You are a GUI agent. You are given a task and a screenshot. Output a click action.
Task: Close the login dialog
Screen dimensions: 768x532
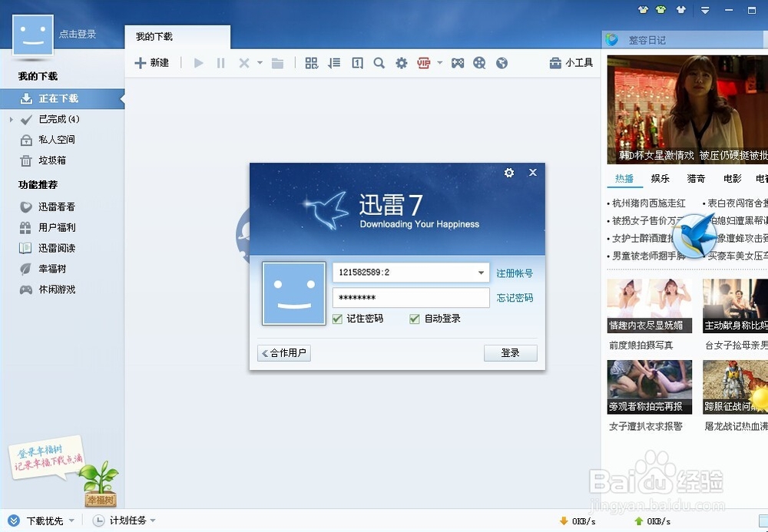pyautogui.click(x=533, y=172)
